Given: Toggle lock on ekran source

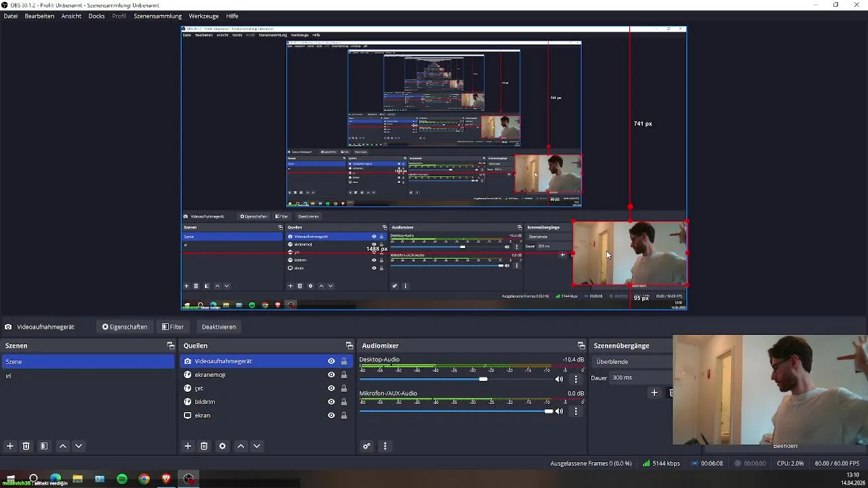Looking at the screenshot, I should (344, 415).
